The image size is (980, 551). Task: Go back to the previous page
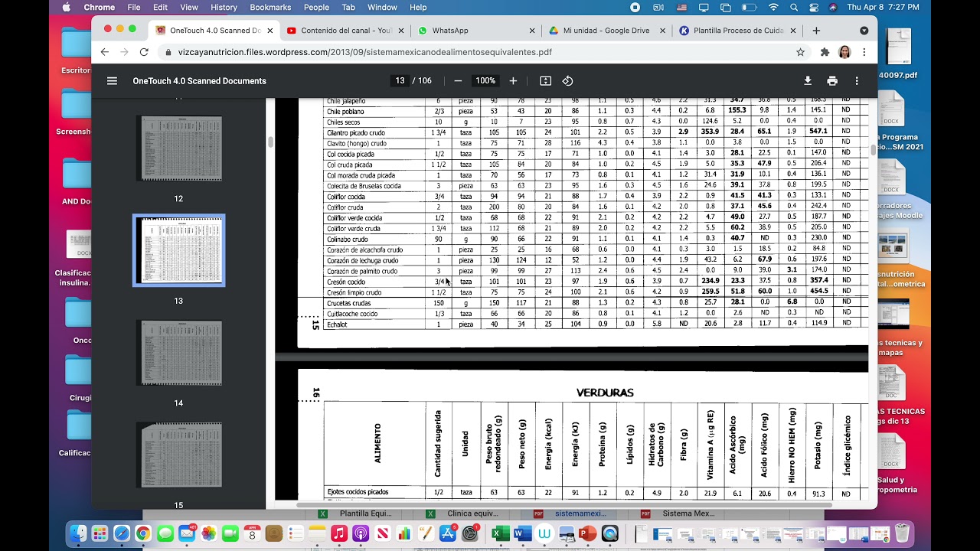point(105,52)
